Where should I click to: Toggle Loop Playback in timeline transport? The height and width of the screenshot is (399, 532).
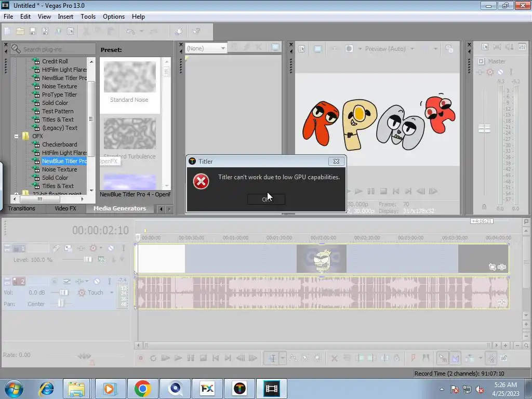(153, 358)
